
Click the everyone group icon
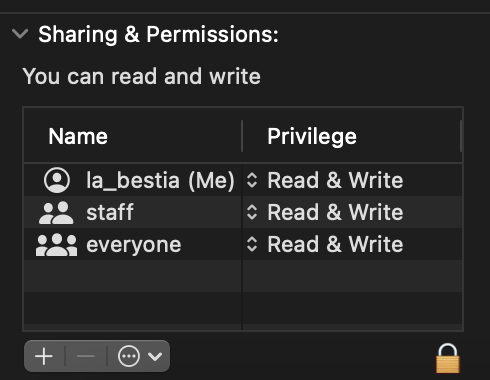pos(56,245)
